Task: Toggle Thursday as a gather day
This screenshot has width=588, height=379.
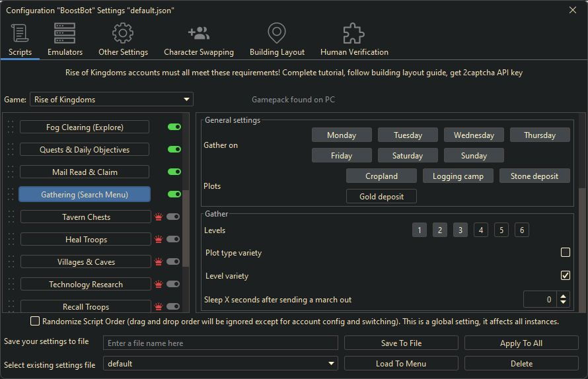Action: [x=540, y=135]
